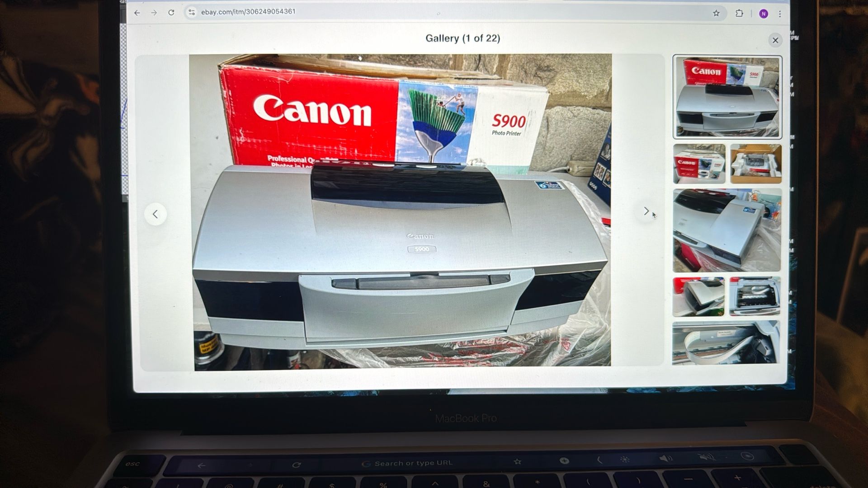Select the first thumbnail with Canon box and printer

point(727,97)
